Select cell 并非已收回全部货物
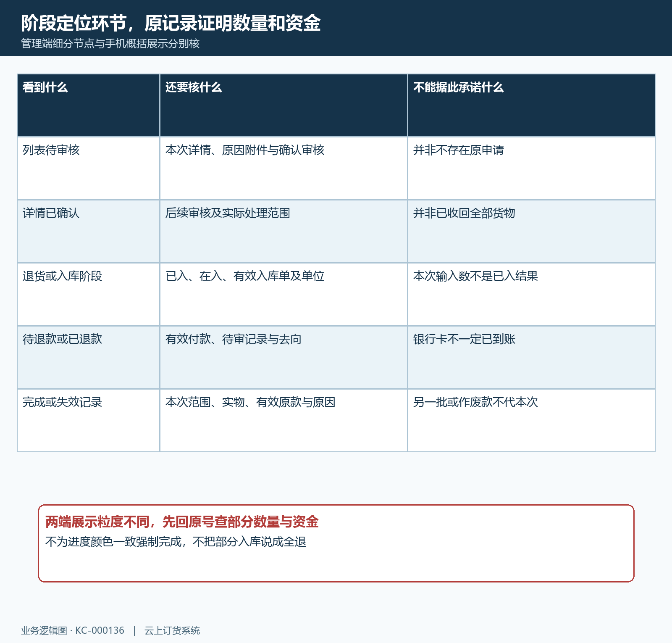The image size is (672, 643). (x=531, y=232)
